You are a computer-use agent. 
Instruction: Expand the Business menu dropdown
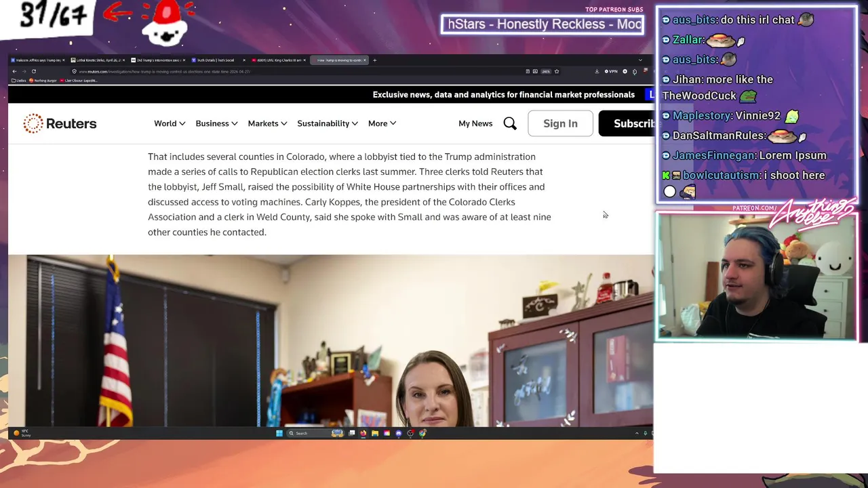pos(216,123)
